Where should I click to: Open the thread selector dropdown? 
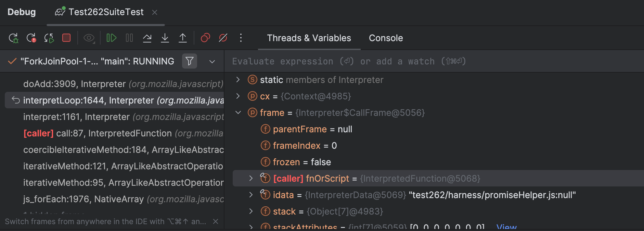212,62
